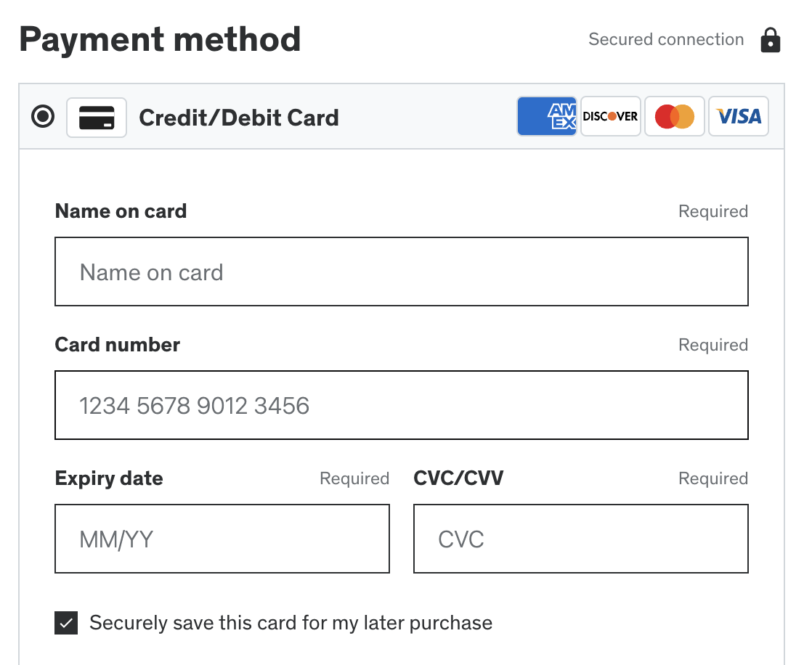Viewport: 812px width, 665px height.
Task: Focus the Name on card field
Action: (401, 272)
